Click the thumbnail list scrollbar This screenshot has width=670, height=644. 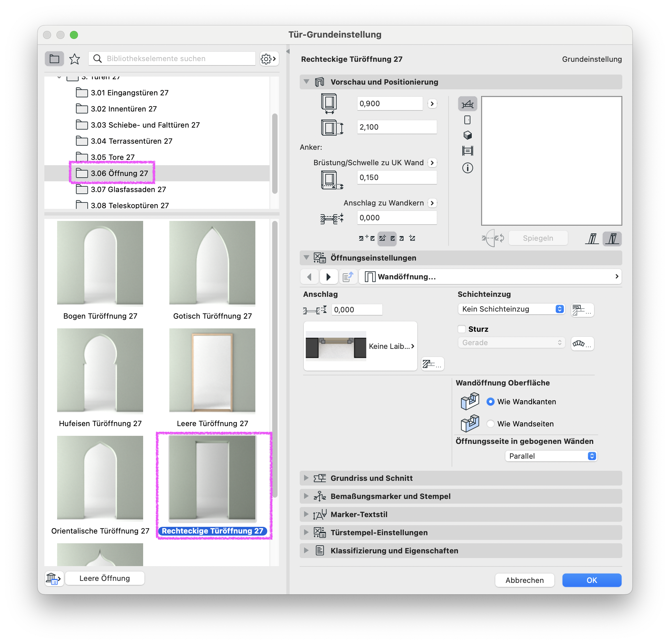[x=275, y=359]
